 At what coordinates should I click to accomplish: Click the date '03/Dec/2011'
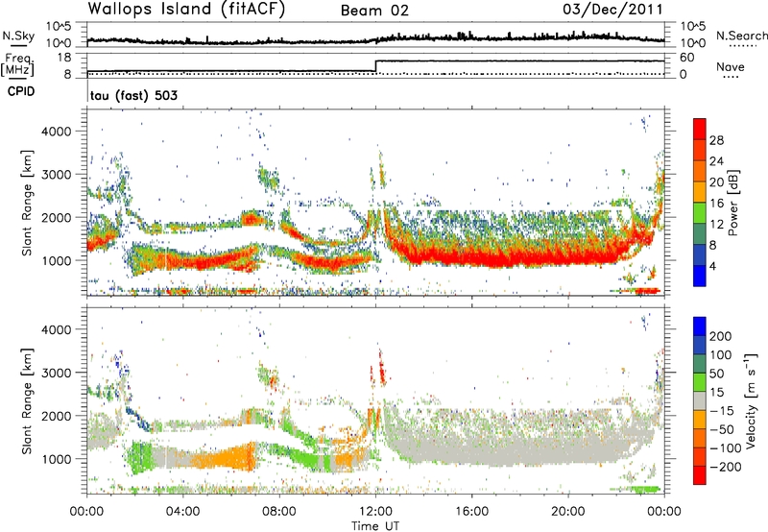[x=612, y=10]
